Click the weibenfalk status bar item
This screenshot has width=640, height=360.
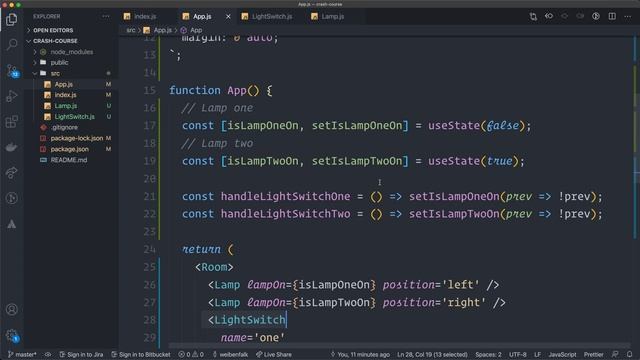click(230, 354)
